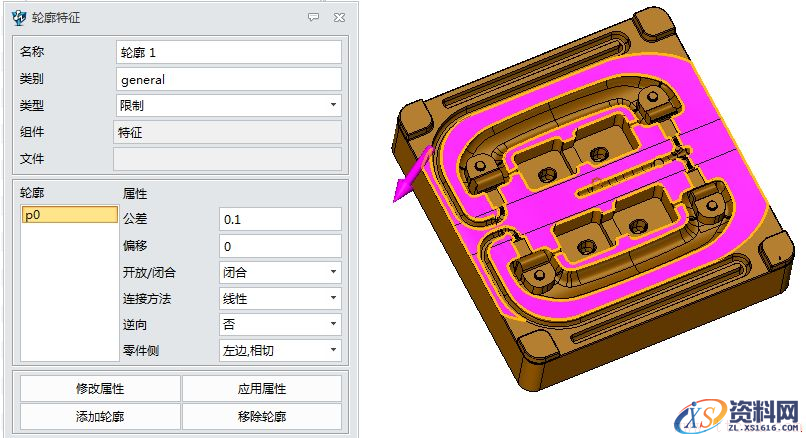Open the 零件侧 dropdown showing 左边,相切
806x438 pixels.
click(x=280, y=350)
